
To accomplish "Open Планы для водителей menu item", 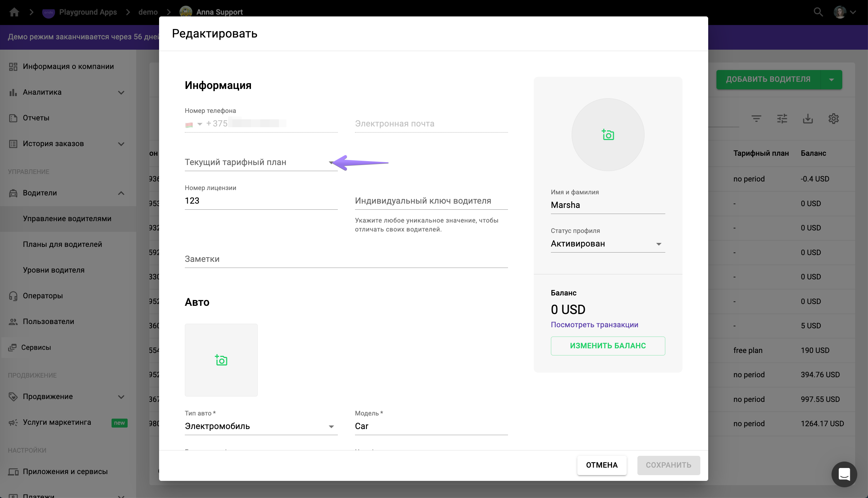I will pyautogui.click(x=63, y=244).
